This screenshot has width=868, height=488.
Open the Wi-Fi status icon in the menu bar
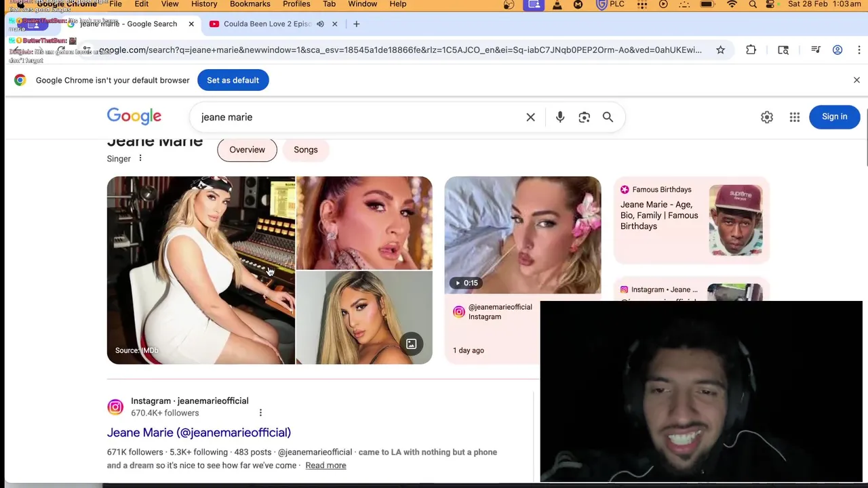click(732, 4)
